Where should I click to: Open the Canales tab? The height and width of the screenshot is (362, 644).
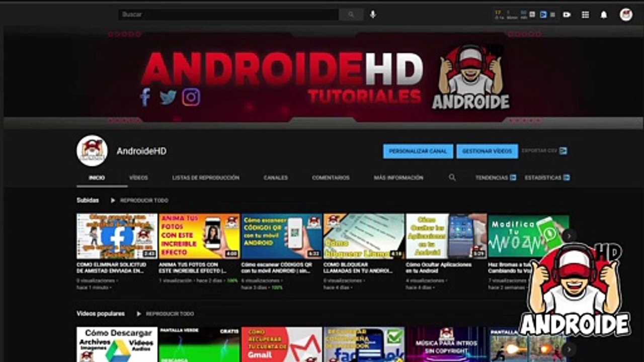(276, 177)
